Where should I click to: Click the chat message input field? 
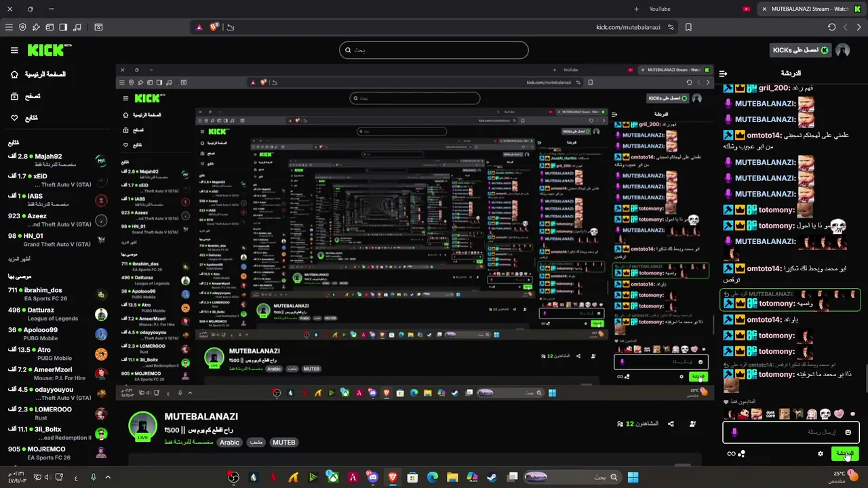pos(791,432)
